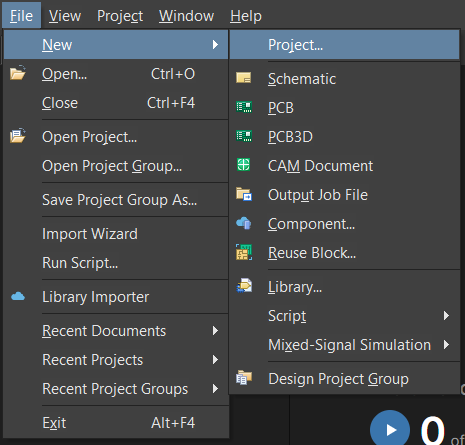465x445 pixels.
Task: Select New from the File menu
Action: (x=116, y=45)
